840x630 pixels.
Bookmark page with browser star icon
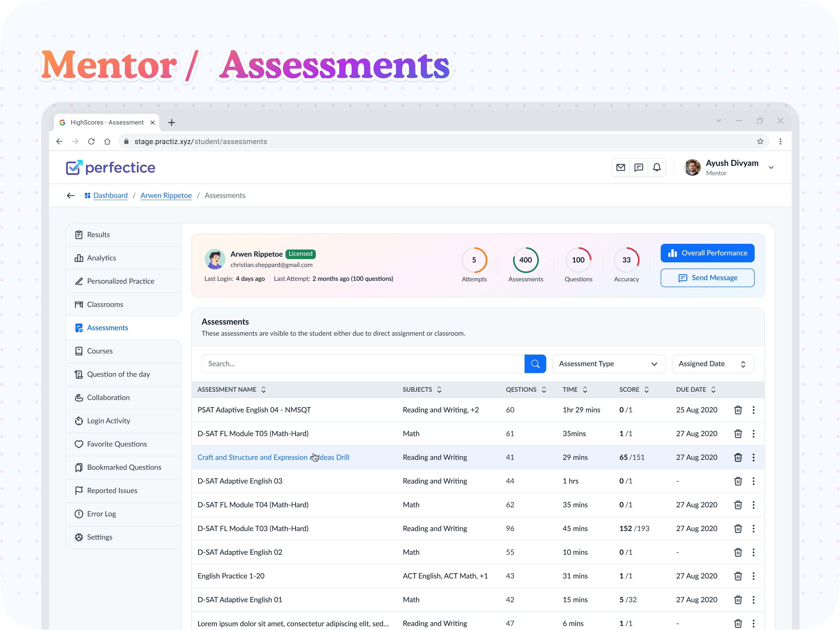click(x=760, y=141)
